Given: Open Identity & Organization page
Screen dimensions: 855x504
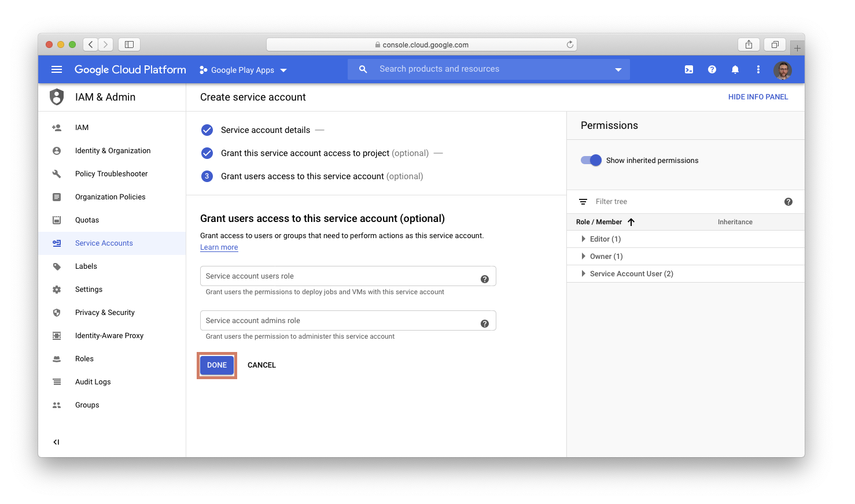Looking at the screenshot, I should click(113, 151).
